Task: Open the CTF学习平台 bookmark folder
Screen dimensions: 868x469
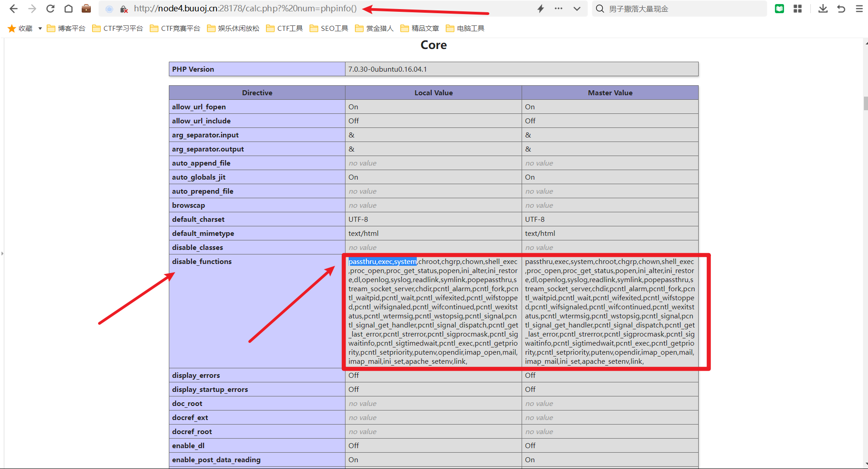Action: coord(117,29)
